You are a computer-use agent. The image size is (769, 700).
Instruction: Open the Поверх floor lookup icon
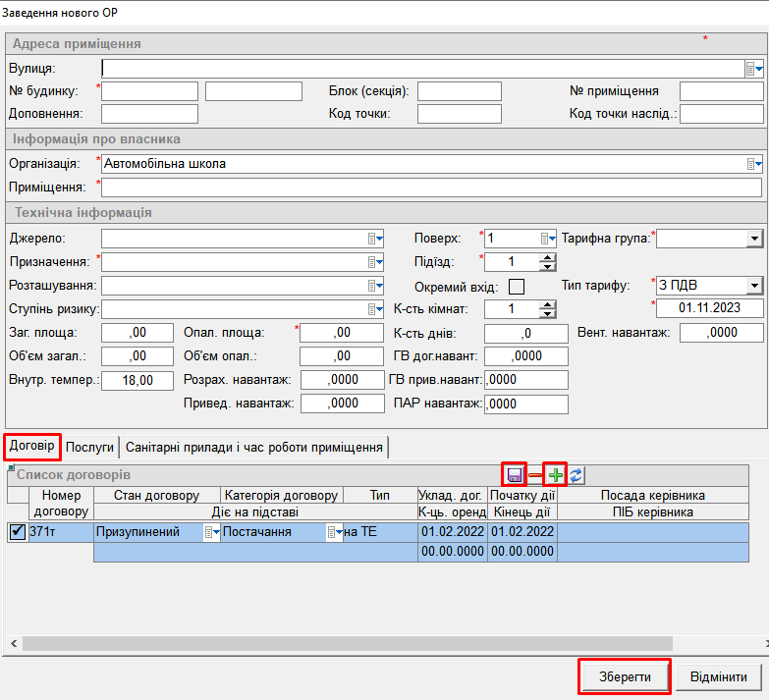(547, 239)
